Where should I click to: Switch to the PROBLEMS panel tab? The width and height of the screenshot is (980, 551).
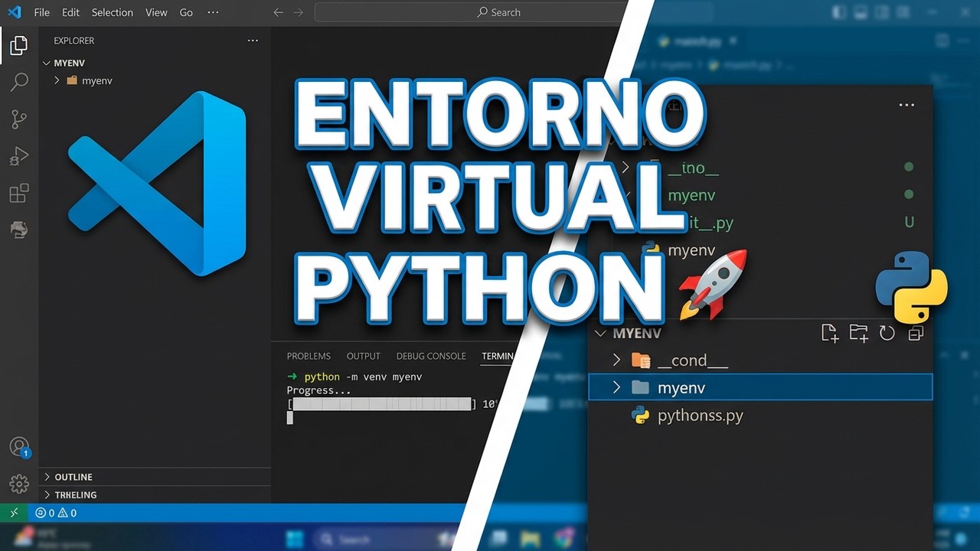[x=309, y=356]
